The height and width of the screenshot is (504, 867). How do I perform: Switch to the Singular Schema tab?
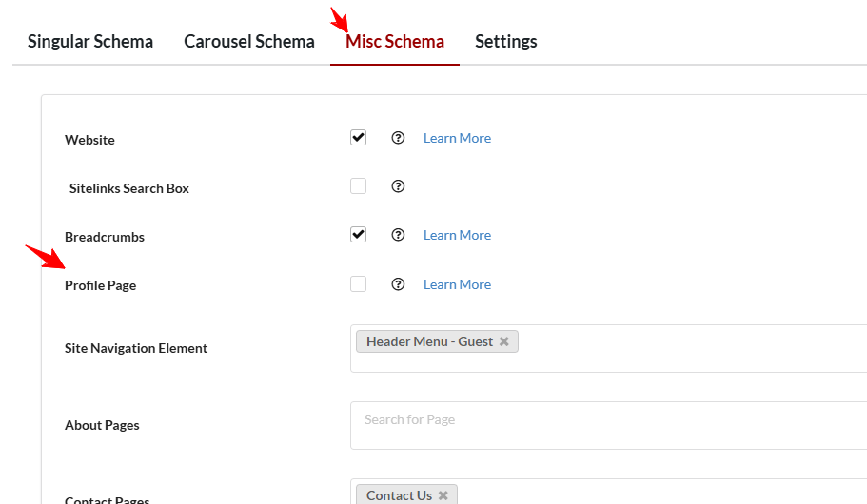(90, 42)
